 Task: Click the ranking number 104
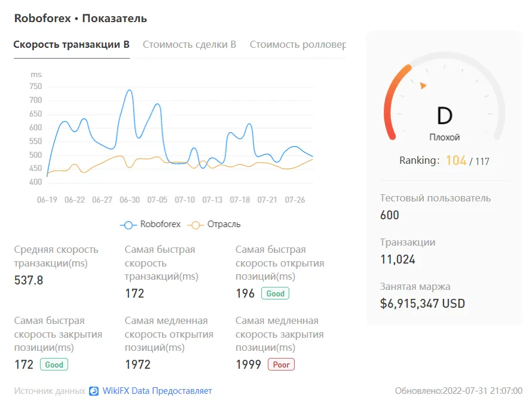tap(456, 160)
